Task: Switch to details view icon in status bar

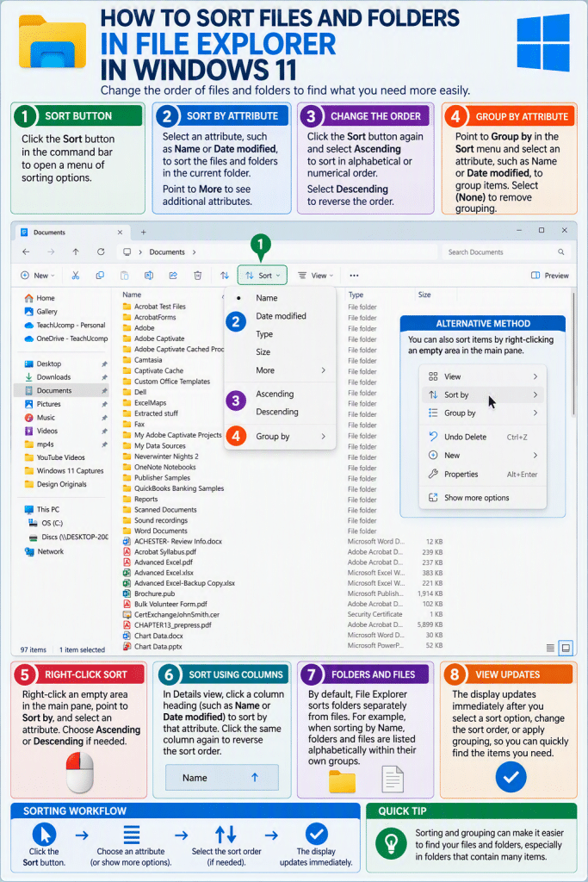Action: coord(550,648)
